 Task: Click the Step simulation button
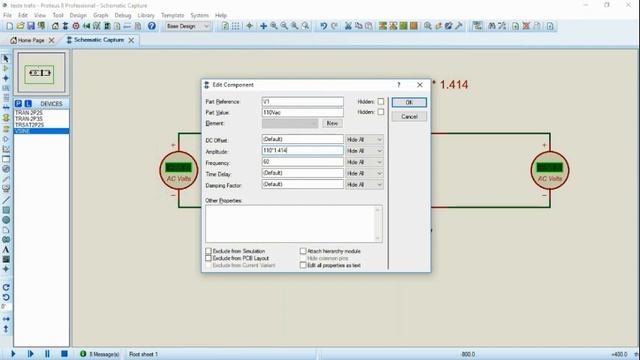(31, 353)
